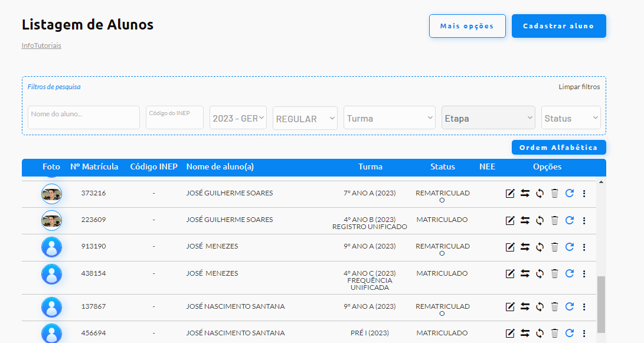Viewport: 644px width, 343px height.
Task: Click the Cadastrar aluno button
Action: pyautogui.click(x=558, y=26)
